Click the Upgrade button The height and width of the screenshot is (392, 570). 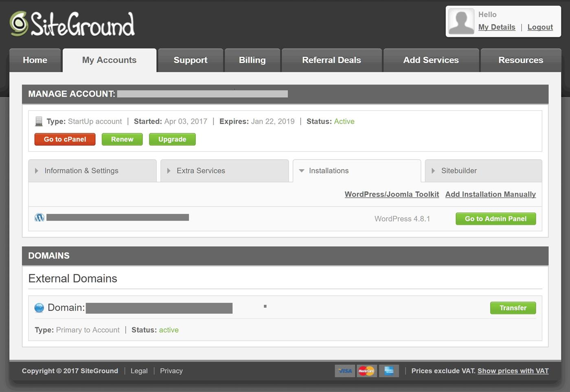(x=172, y=139)
